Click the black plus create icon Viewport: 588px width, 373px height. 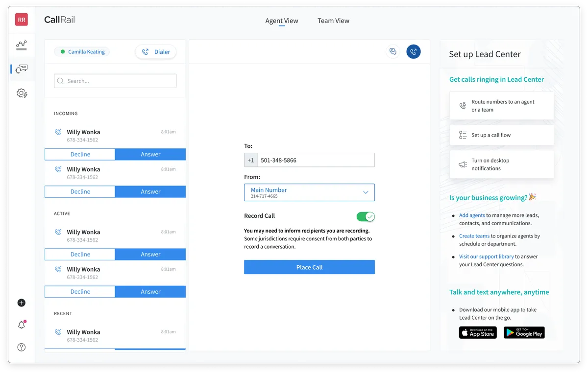(x=22, y=303)
